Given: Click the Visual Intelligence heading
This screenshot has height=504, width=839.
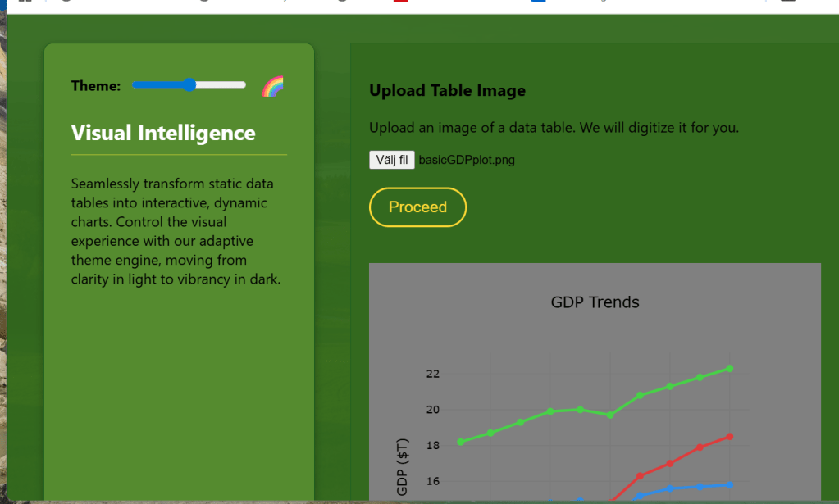Looking at the screenshot, I should (163, 133).
